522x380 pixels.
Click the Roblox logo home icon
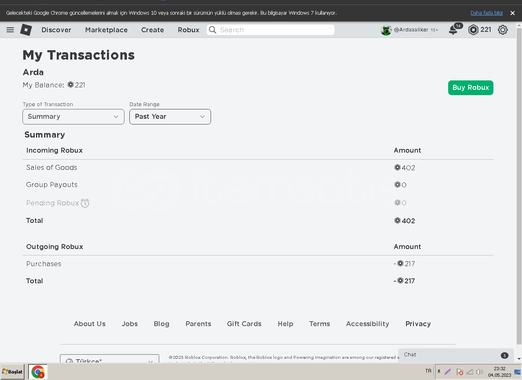tap(26, 30)
